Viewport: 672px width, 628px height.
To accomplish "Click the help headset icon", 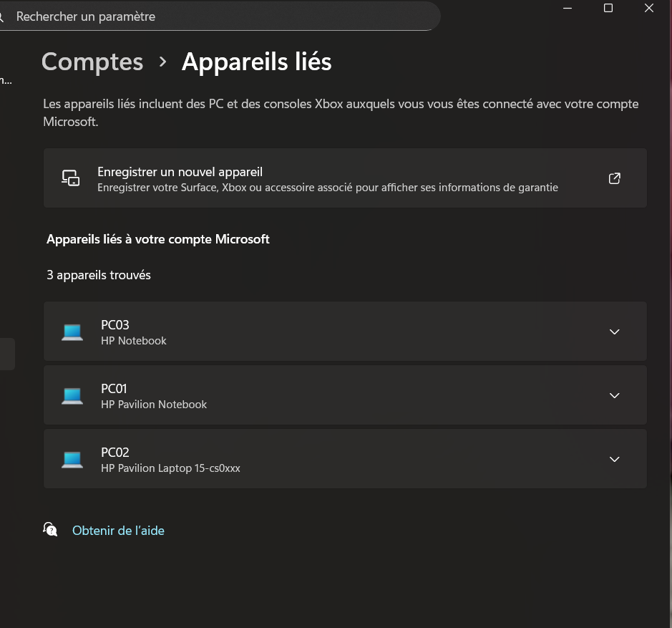I will pos(50,530).
